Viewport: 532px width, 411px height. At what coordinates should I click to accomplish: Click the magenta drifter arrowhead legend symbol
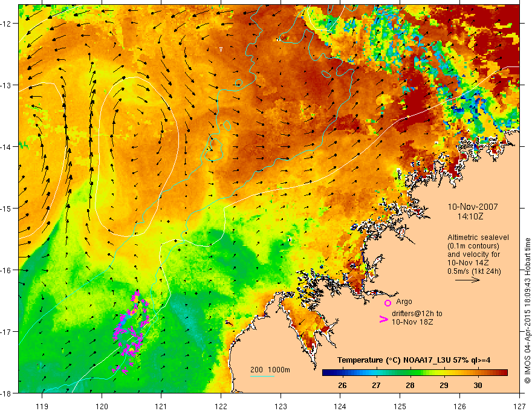coord(383,319)
